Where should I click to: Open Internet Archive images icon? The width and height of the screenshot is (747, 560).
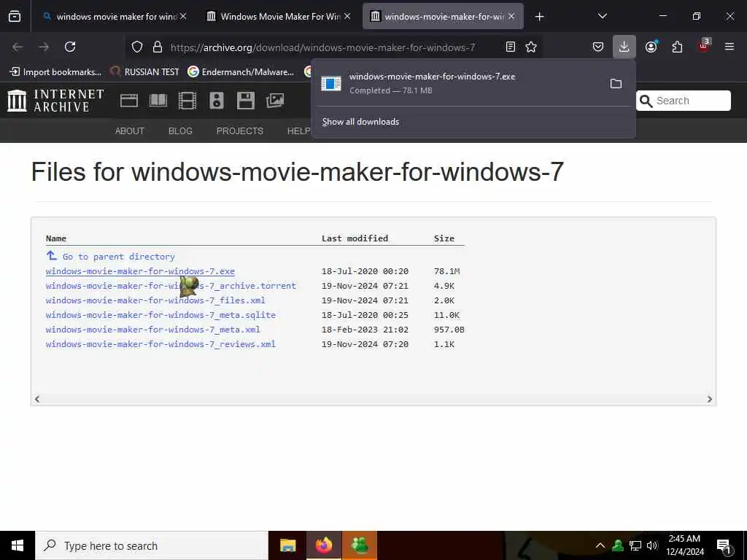(275, 101)
